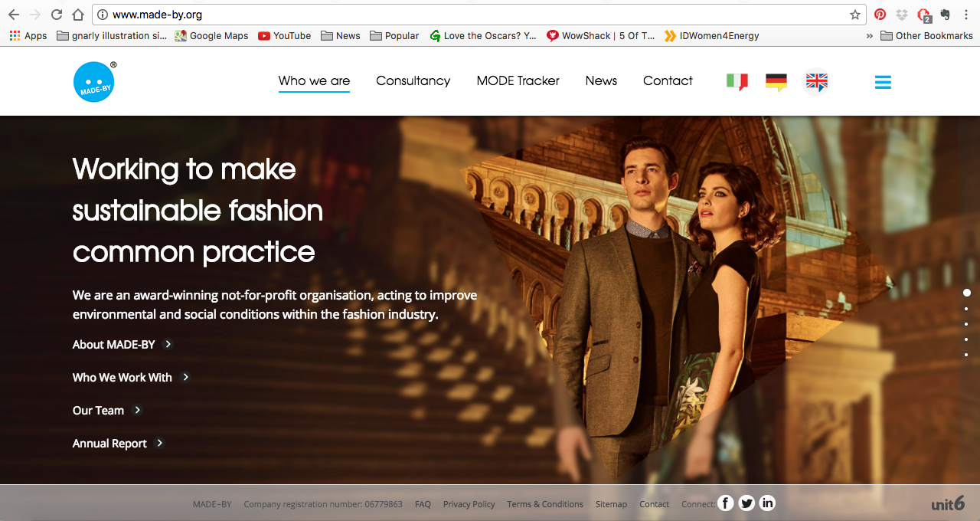This screenshot has height=521, width=980.
Task: Go to the browser home page
Action: [77, 15]
